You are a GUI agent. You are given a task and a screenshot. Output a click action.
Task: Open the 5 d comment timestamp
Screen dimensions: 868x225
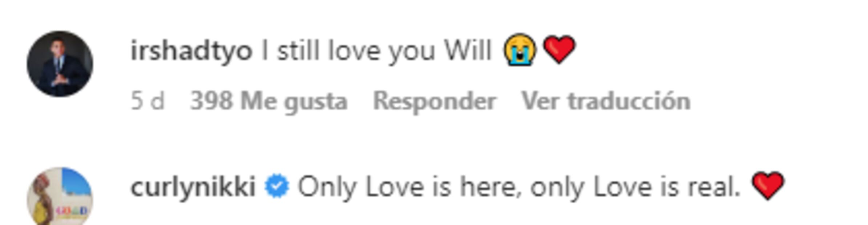(148, 101)
